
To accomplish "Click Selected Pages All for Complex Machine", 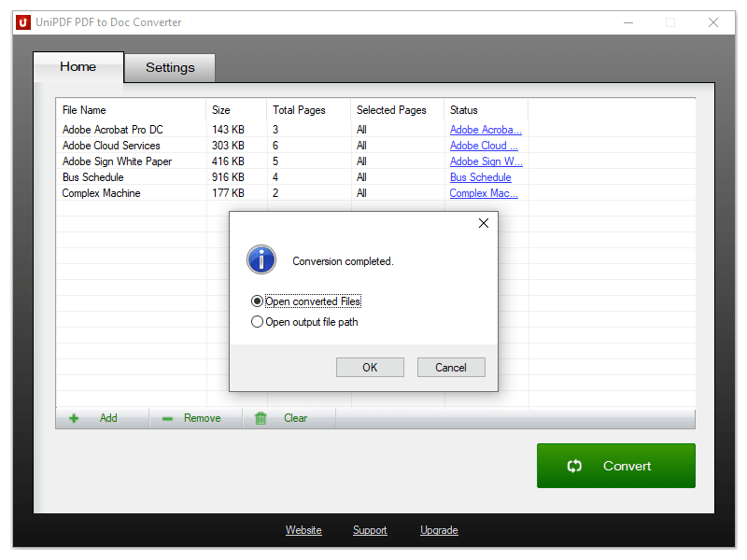I will pyautogui.click(x=361, y=193).
